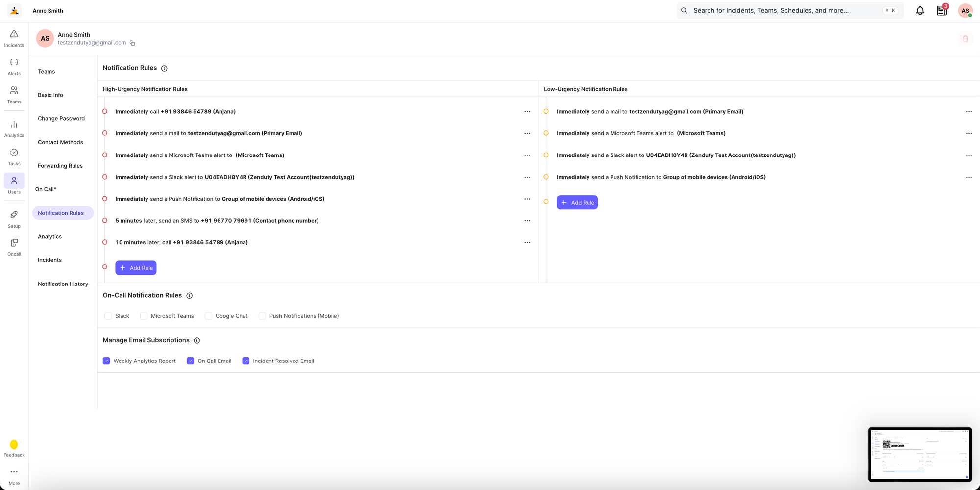
Task: Enable Push Notifications (Mobile) checkbox
Action: (x=262, y=316)
